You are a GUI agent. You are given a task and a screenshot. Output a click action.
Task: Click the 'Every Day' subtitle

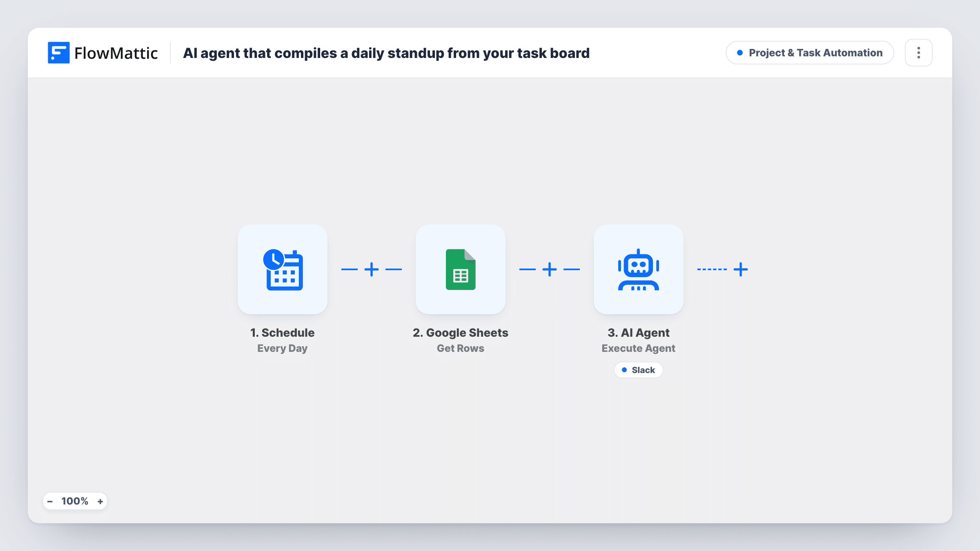coord(283,348)
